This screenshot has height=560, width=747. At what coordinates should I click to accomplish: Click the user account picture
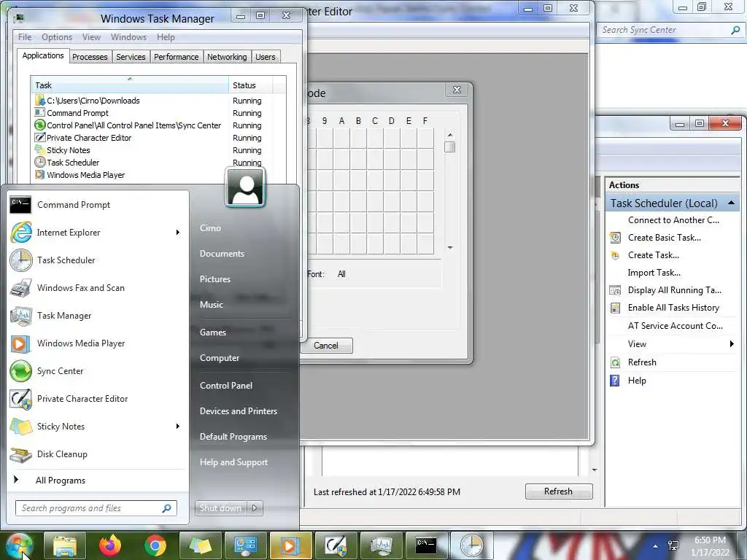[245, 187]
